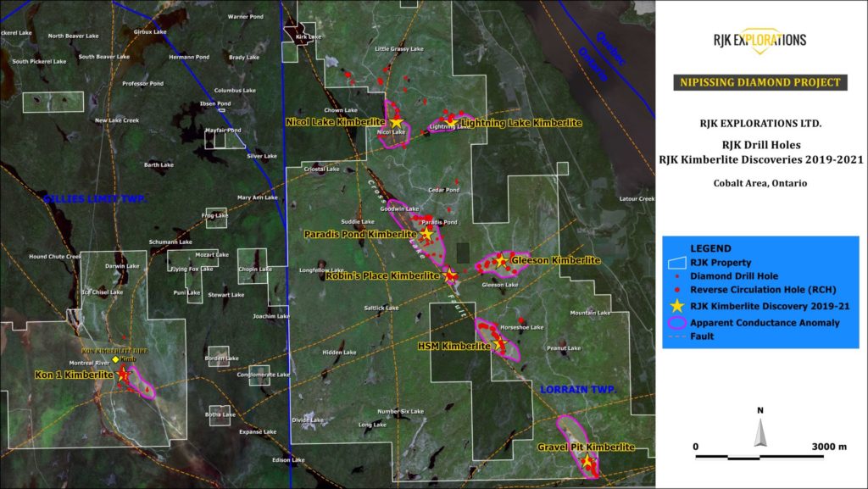Viewport: 868px width, 489px height.
Task: Click the Reverse Circulation Hole legend dot
Action: [677, 290]
